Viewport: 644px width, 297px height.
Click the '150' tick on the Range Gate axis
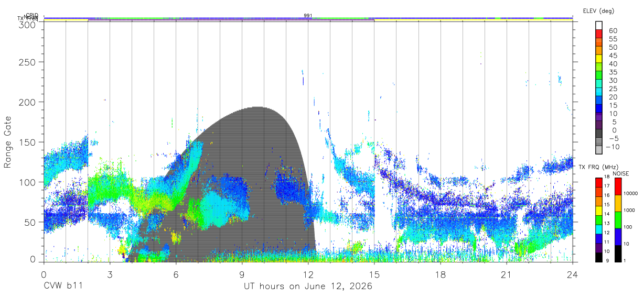point(27,142)
